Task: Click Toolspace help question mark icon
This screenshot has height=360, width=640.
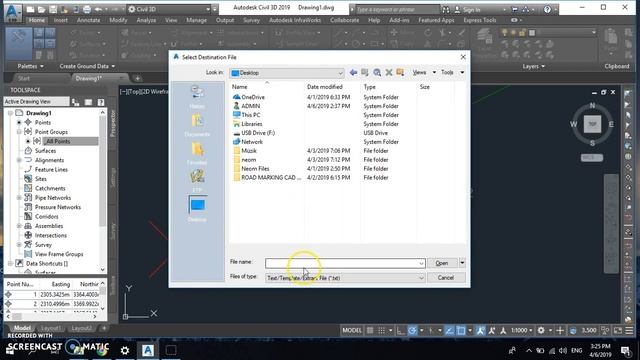Action: (x=101, y=102)
